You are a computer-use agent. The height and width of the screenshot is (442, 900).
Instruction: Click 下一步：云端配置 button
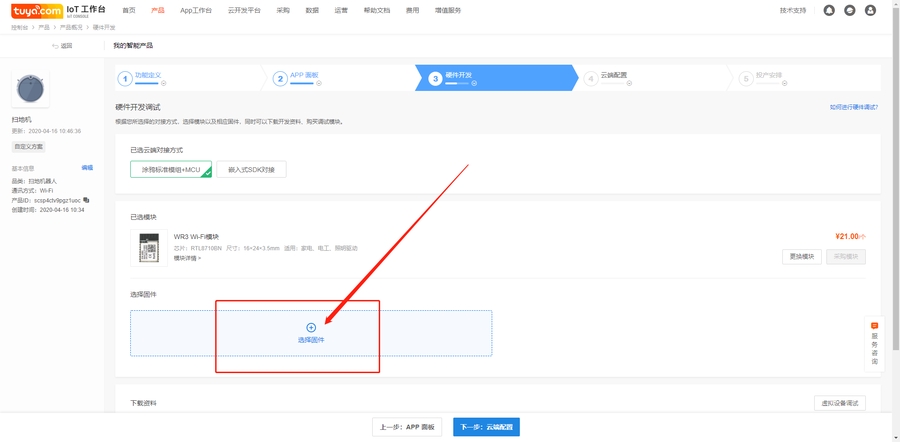point(486,427)
